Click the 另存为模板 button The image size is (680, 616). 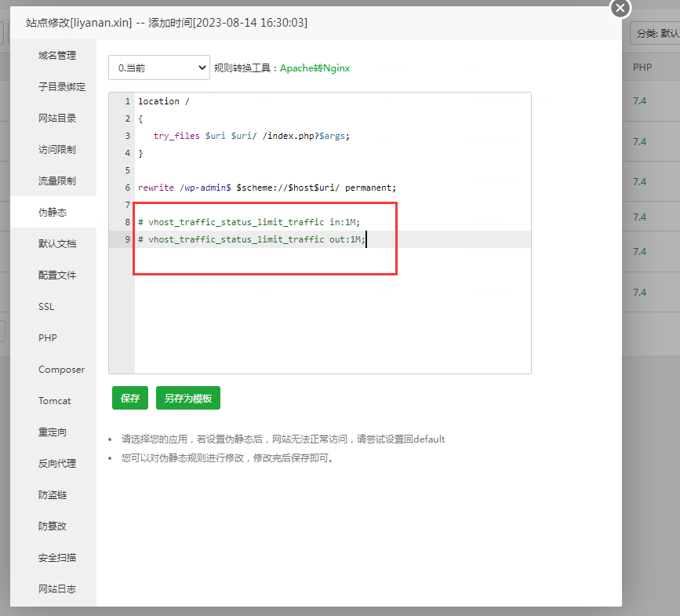[x=188, y=398]
